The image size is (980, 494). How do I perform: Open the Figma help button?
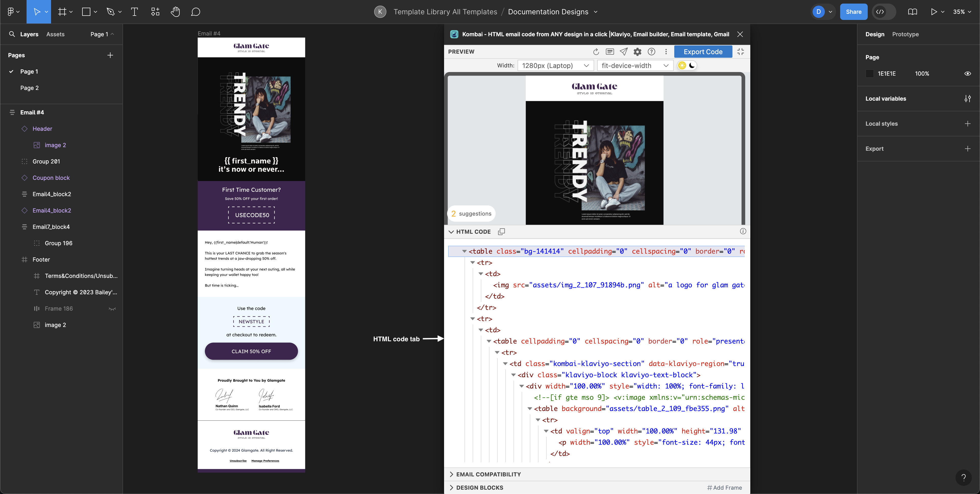click(964, 477)
